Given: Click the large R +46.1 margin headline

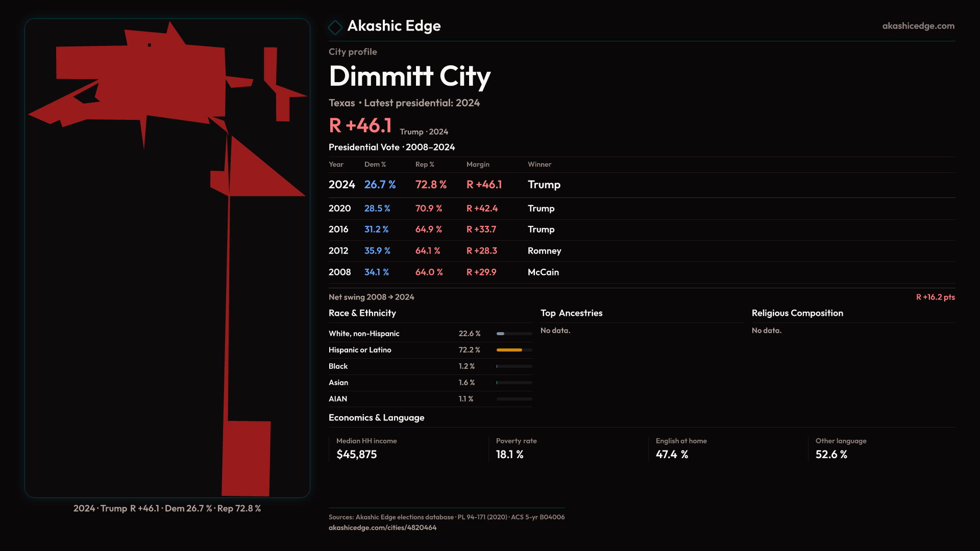Looking at the screenshot, I should point(360,126).
